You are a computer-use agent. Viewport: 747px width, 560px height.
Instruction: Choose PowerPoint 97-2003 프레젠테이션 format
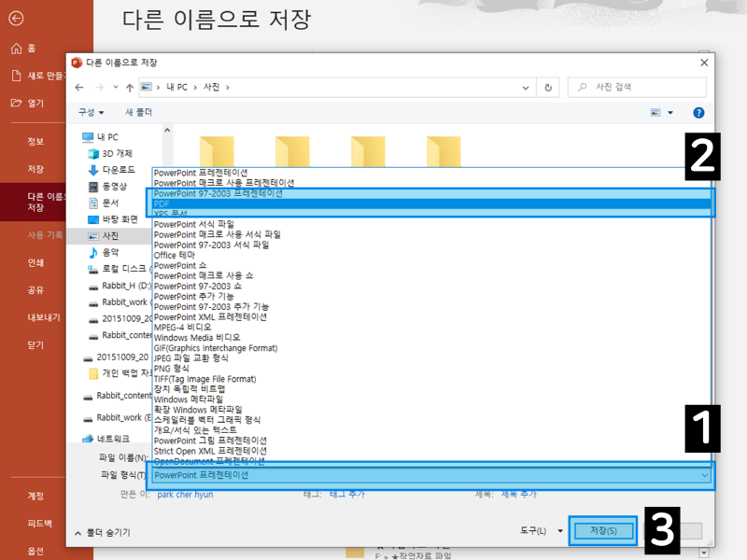[218, 193]
